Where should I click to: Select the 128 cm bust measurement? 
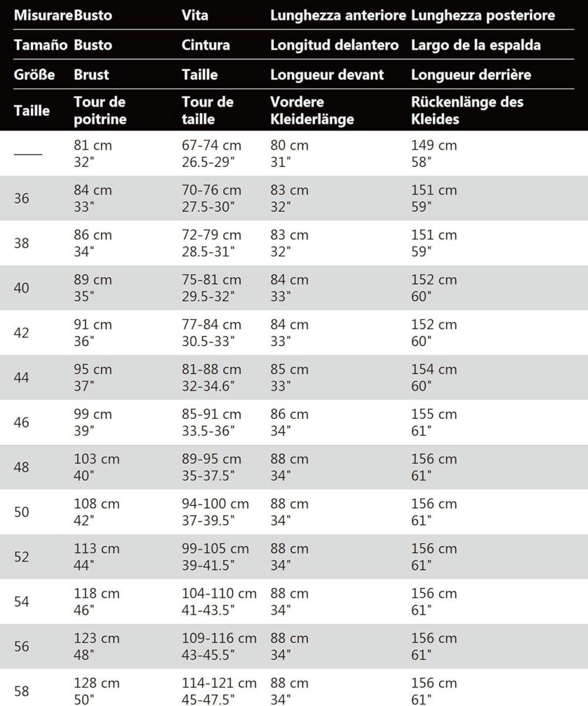[x=97, y=684]
